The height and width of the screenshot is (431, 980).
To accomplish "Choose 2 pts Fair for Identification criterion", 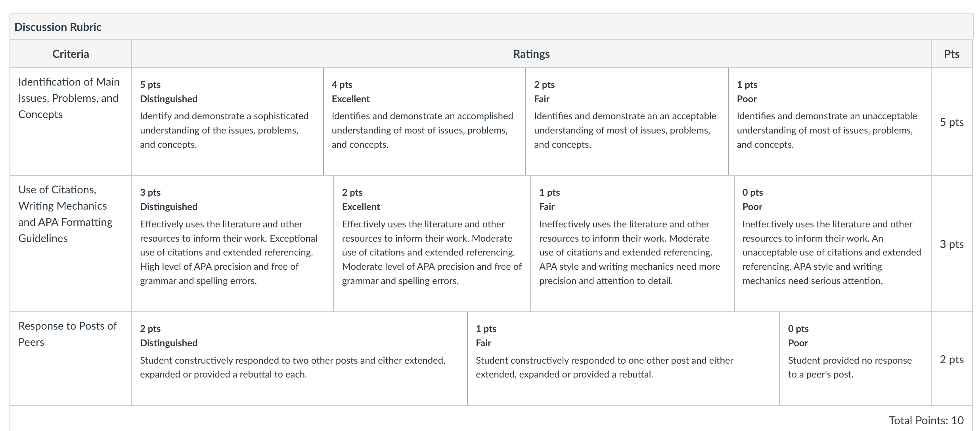I will [x=627, y=122].
